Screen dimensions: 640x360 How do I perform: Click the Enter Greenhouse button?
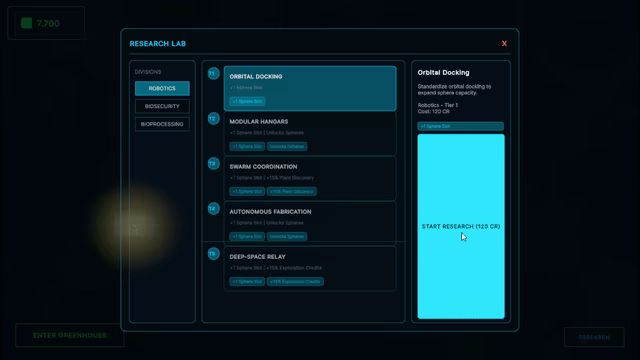coord(70,335)
